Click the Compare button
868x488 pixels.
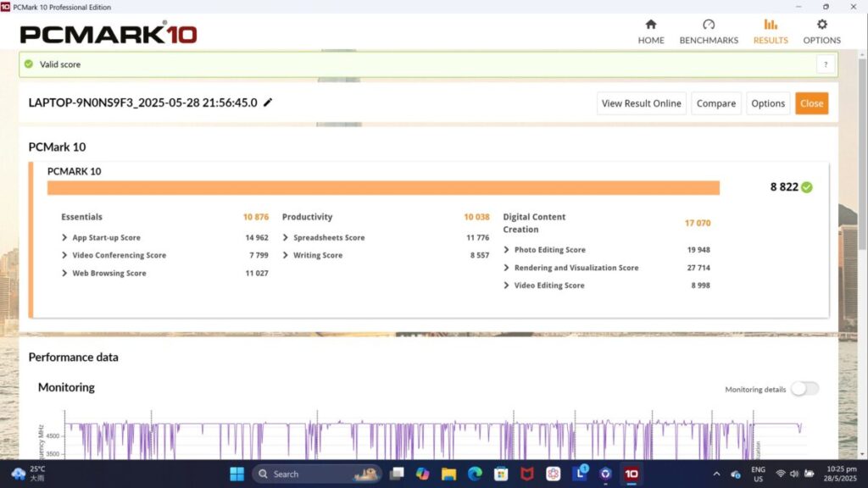pos(715,103)
